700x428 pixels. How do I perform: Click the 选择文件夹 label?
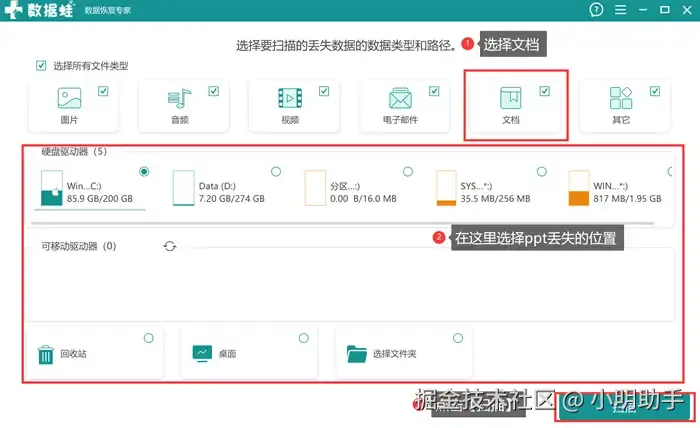pos(395,354)
